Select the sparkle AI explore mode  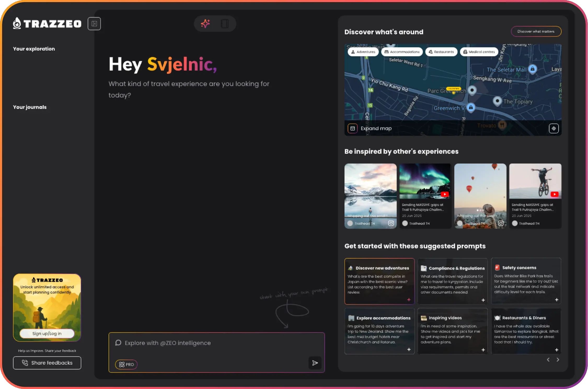(205, 24)
